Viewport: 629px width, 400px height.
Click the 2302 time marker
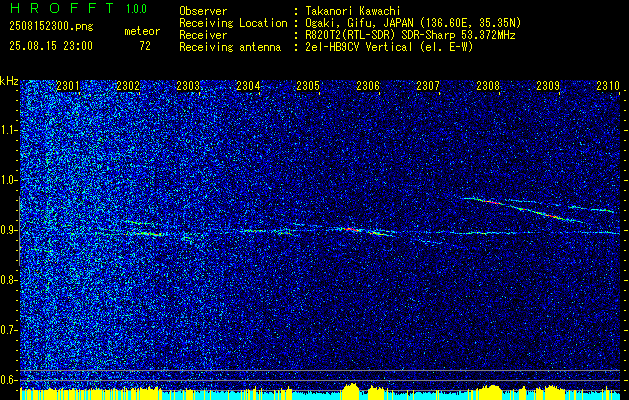point(128,86)
